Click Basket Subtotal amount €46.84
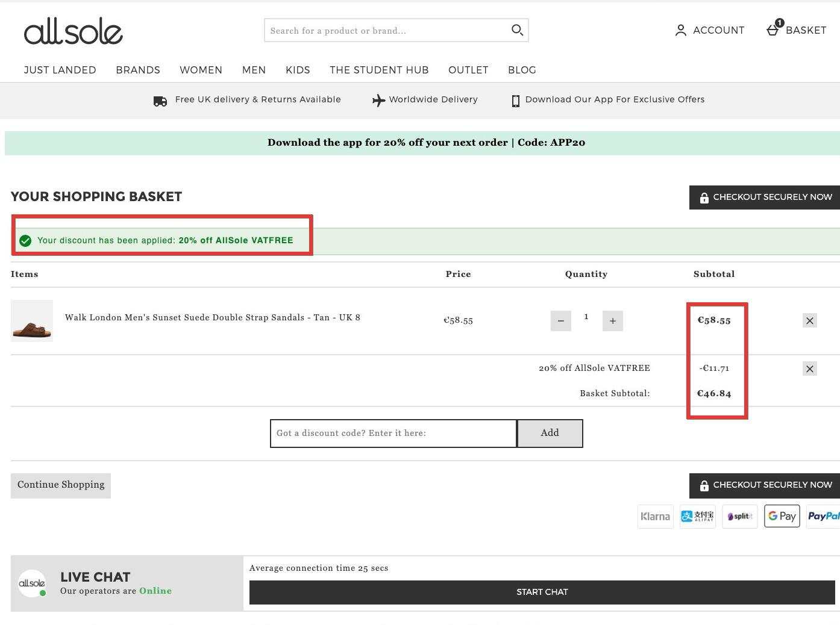Screen dimensions: 840x625 (714, 394)
